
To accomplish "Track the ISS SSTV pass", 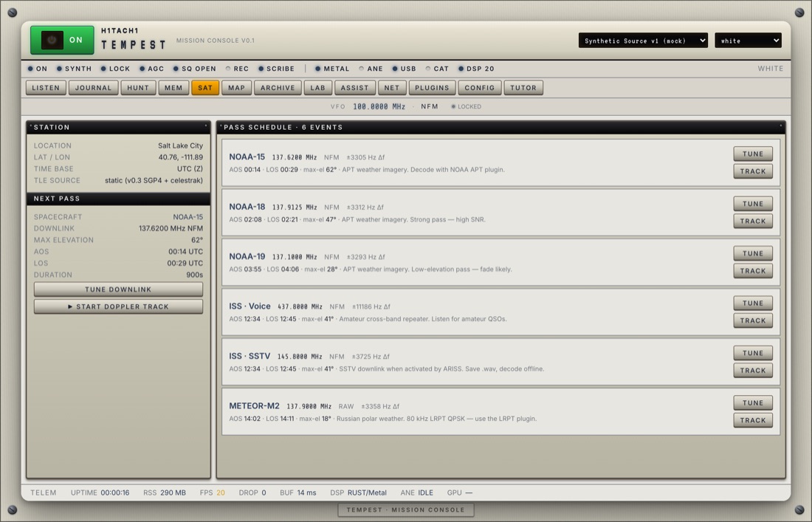I will [753, 370].
